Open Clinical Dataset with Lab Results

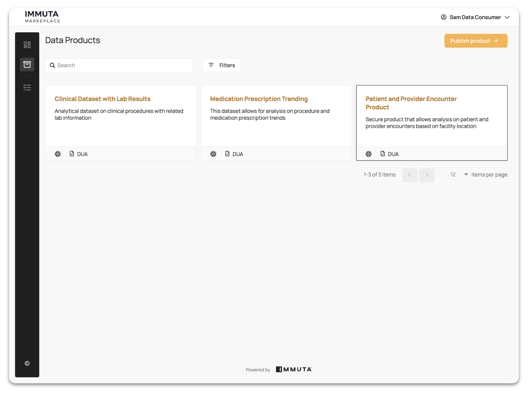click(102, 99)
